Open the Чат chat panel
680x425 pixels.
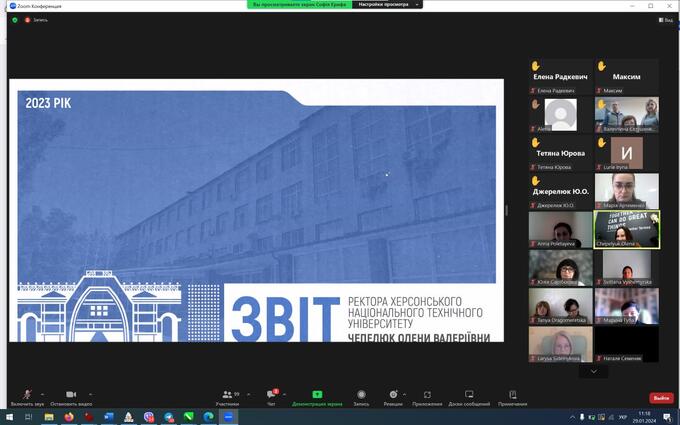tap(271, 396)
